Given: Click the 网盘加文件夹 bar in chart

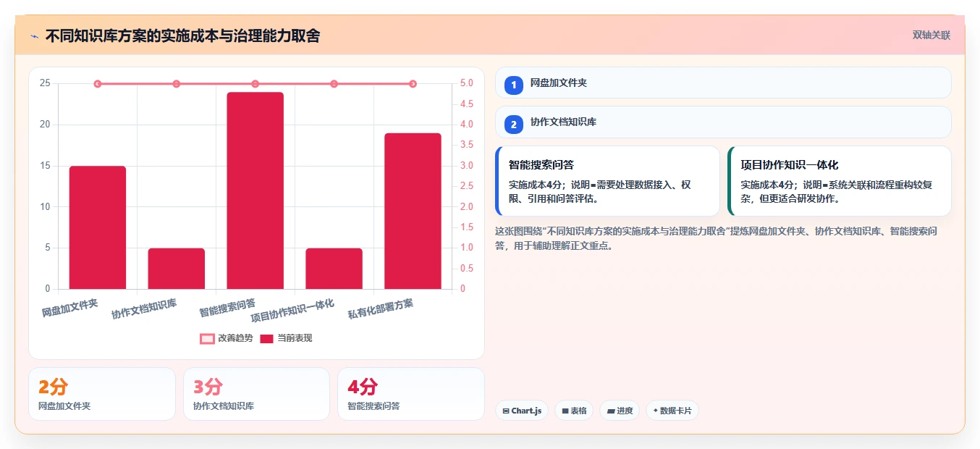Looking at the screenshot, I should (x=98, y=227).
